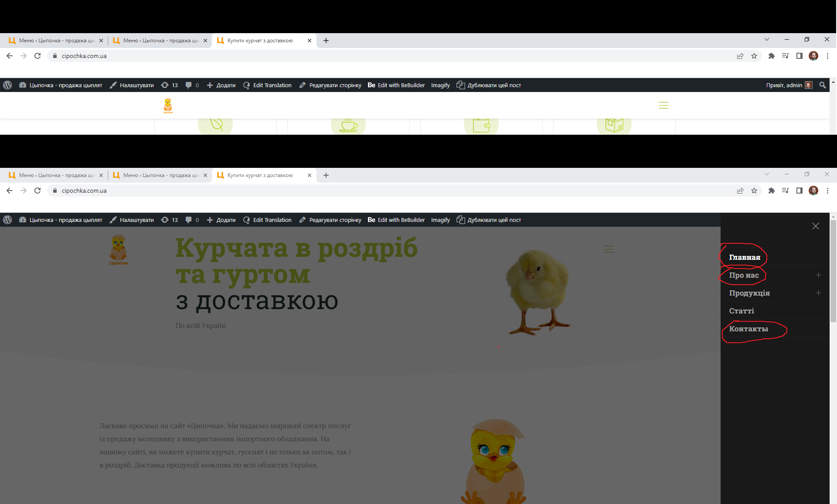Open a new tab with the plus in the window with feature icons
Screen dimensions: 837x504
(x=326, y=41)
